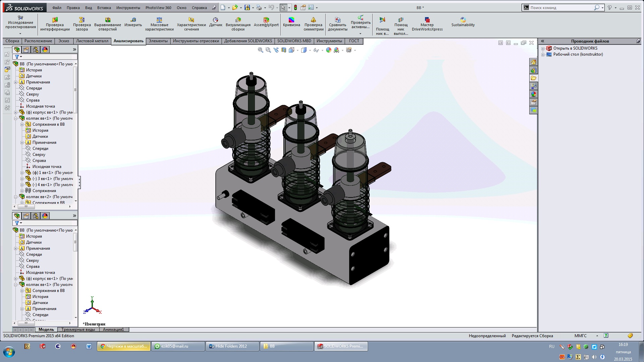Image resolution: width=644 pixels, height=362 pixels.
Task: Click the Edit Appearance color ball icon
Action: 329,50
